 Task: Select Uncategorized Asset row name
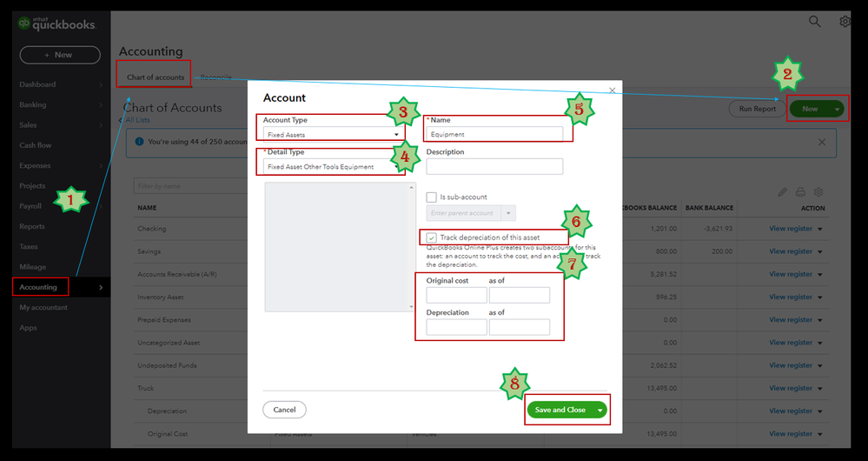coord(169,343)
